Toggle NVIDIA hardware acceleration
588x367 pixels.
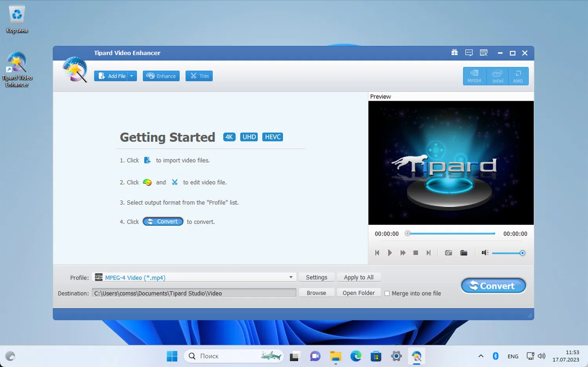(x=474, y=76)
